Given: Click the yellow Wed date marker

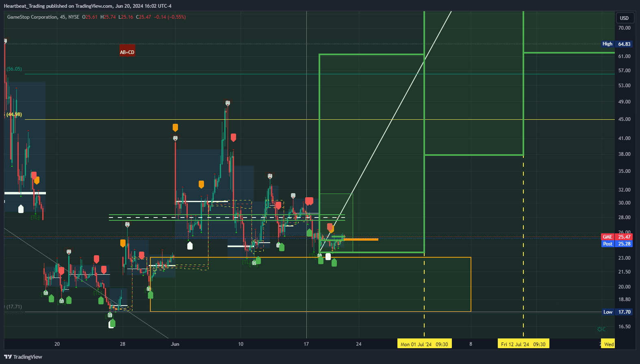Looking at the screenshot, I should [608, 344].
